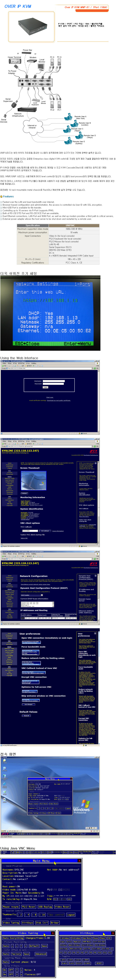Close the large Main Menu with red X
This screenshot has width=116, height=980.
pos(79,860)
